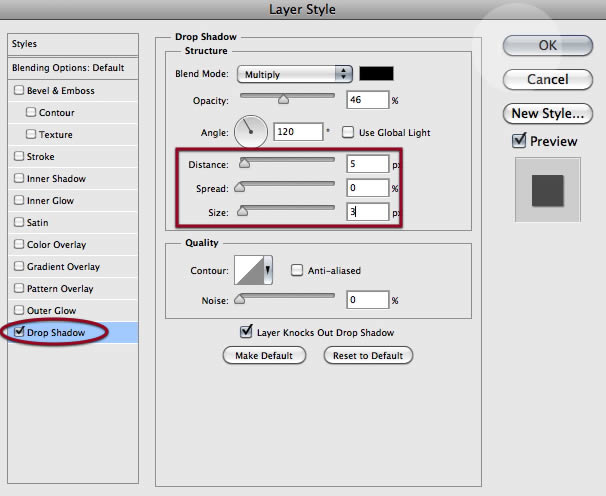Open the Blend Mode Multiply dropdown

click(x=294, y=74)
